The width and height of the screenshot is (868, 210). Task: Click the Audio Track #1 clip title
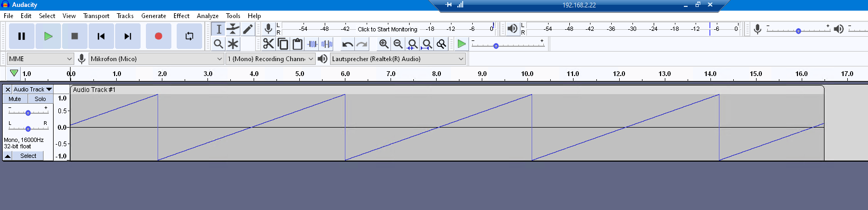pos(94,90)
